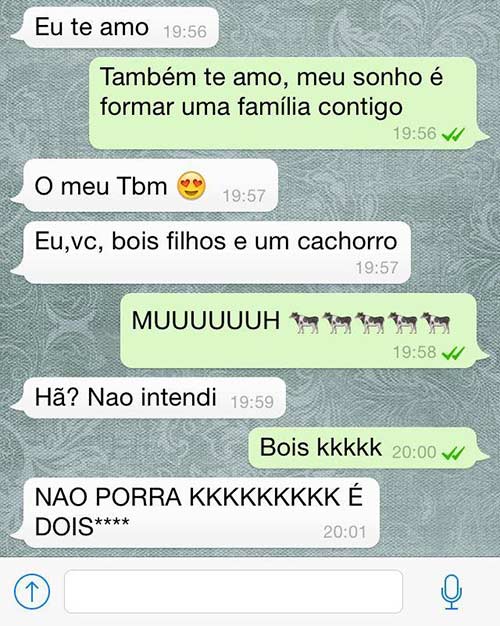
Task: Tap the upload attachment arrow icon
Action: click(32, 591)
